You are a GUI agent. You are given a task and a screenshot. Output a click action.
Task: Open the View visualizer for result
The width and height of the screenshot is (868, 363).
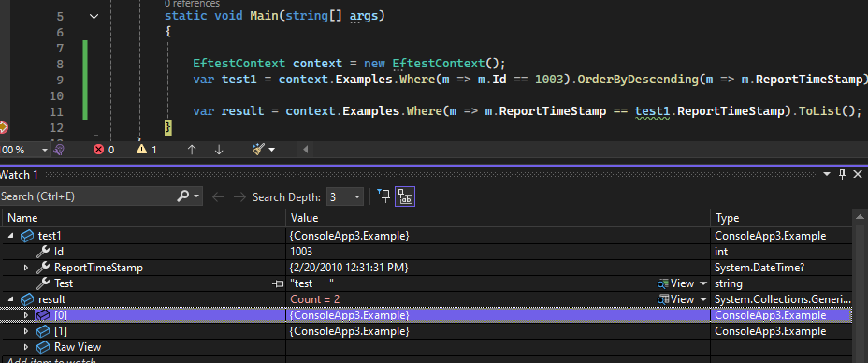point(676,299)
